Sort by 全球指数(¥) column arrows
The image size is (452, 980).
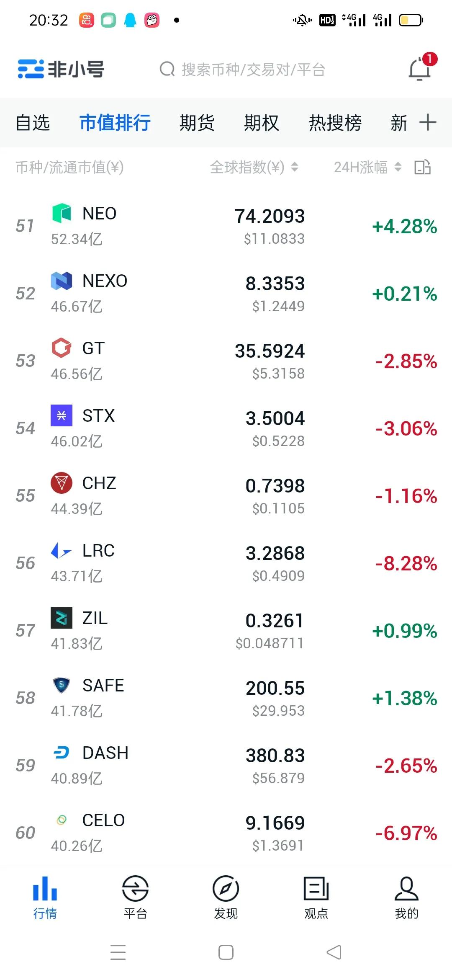coord(295,167)
